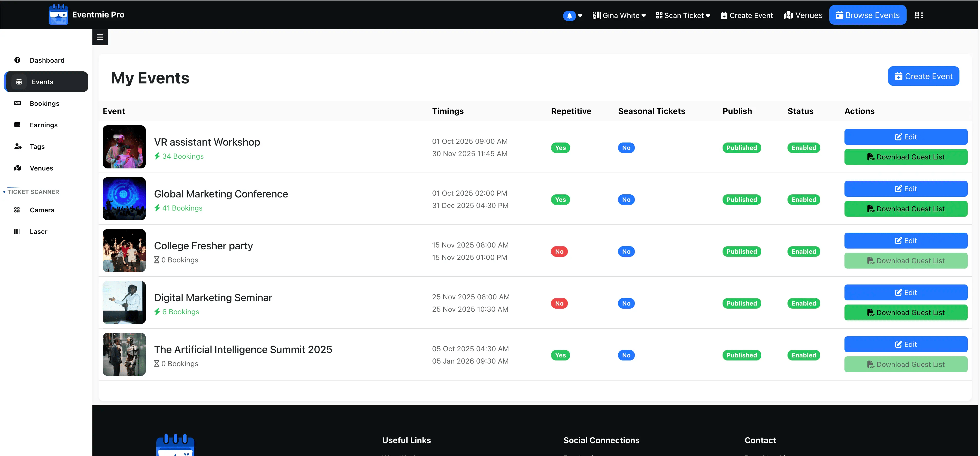The height and width of the screenshot is (456, 980).
Task: Open the apps grid icon in navbar
Action: coord(918,15)
